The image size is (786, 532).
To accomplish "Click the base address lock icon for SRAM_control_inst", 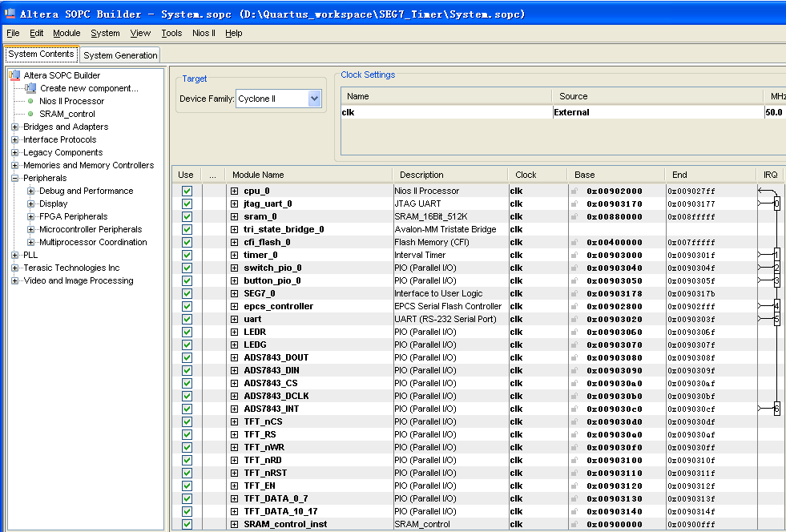I will coord(574,525).
